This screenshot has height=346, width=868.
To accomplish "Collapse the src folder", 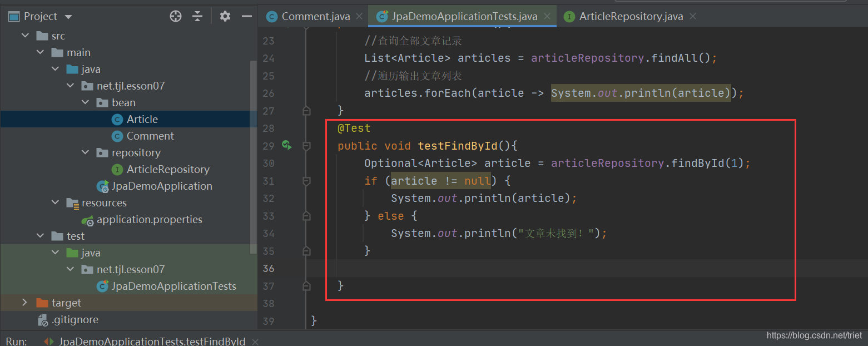I will 25,36.
